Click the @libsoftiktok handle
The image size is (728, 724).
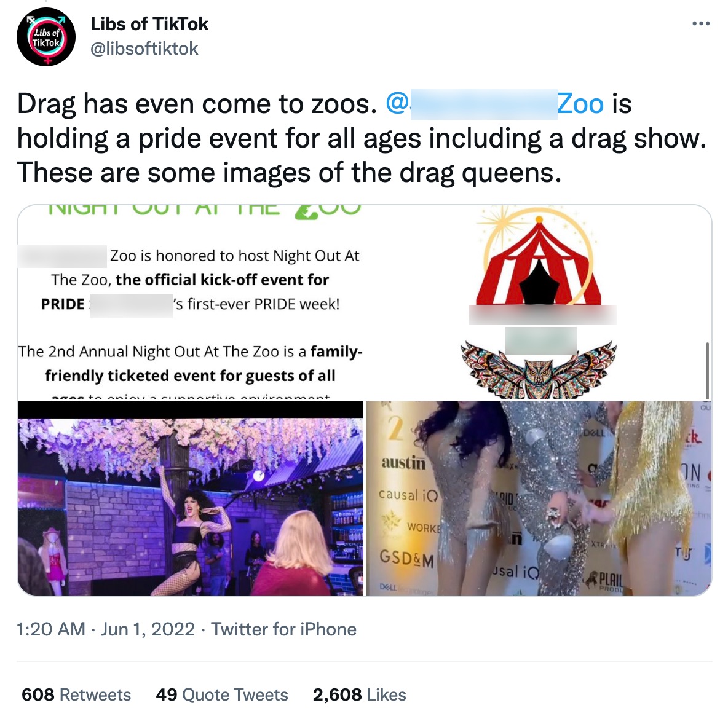144,49
